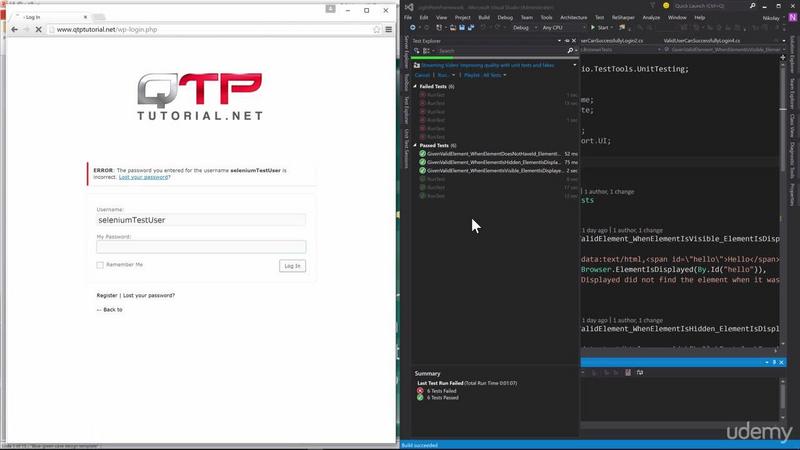Click the streaming video test quality link
This screenshot has height=450, width=800.
[487, 65]
